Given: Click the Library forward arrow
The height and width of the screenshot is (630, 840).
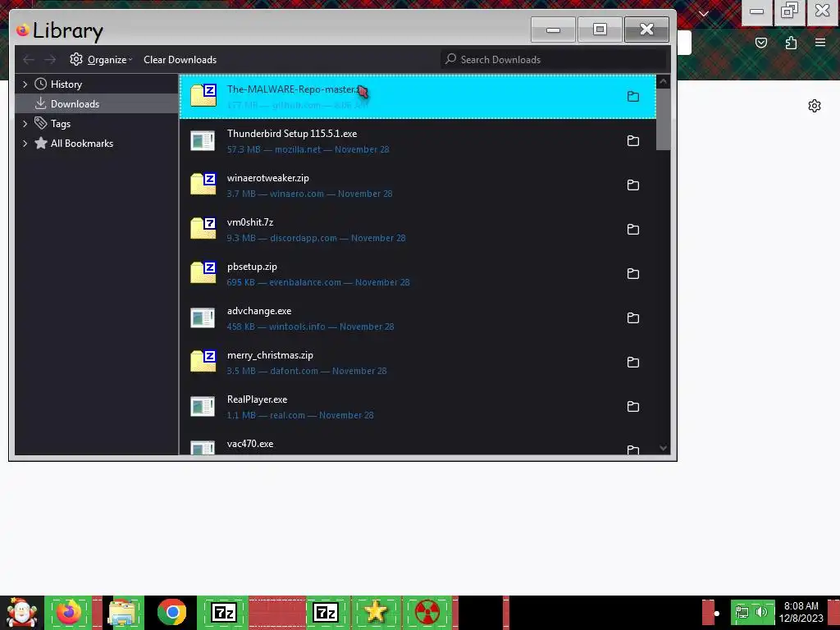Looking at the screenshot, I should coord(50,59).
